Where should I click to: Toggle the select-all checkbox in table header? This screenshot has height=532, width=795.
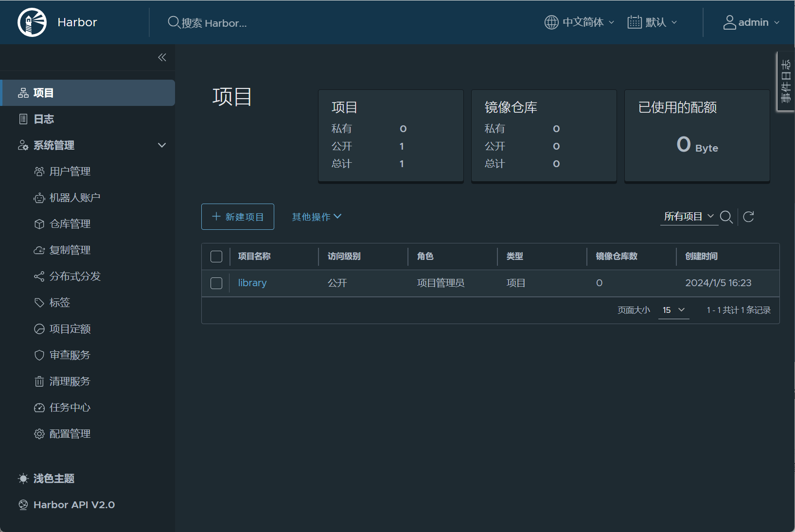coord(216,257)
